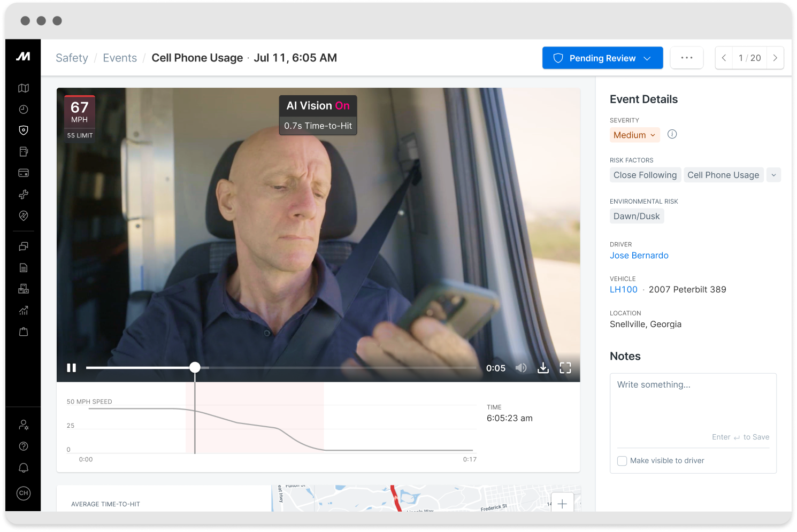Open the fuel pump icon in sidebar
Viewport: 797px width, 532px height.
coord(24,152)
